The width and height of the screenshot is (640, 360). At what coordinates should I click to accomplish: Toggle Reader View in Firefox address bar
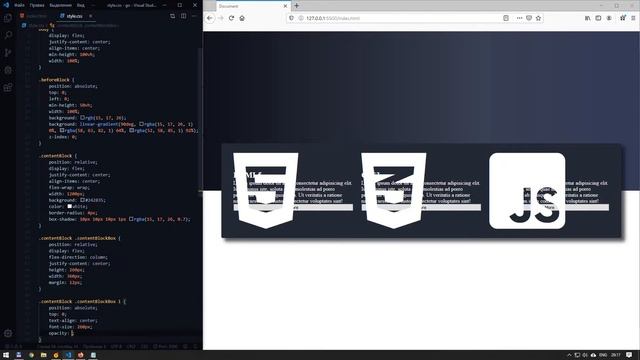tap(506, 18)
